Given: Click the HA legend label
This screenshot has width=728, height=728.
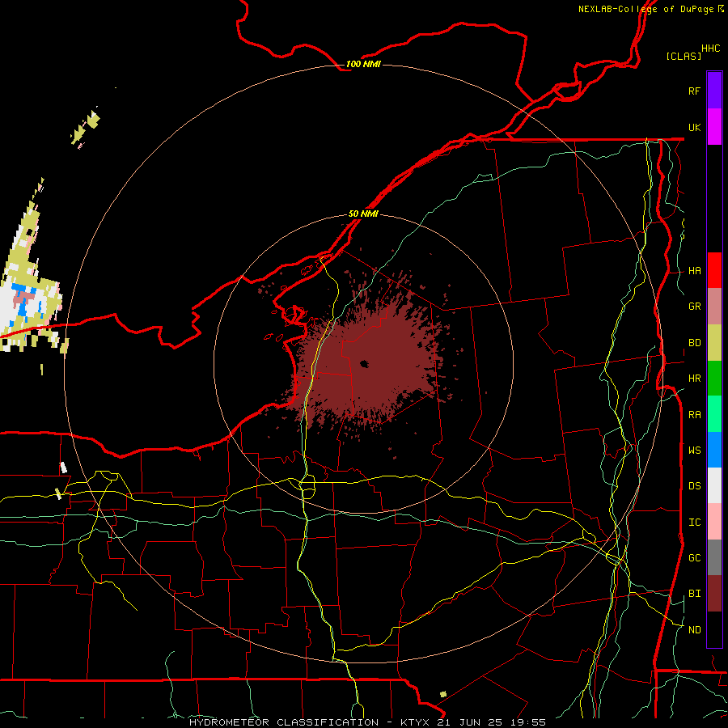Looking at the screenshot, I should click(x=694, y=271).
